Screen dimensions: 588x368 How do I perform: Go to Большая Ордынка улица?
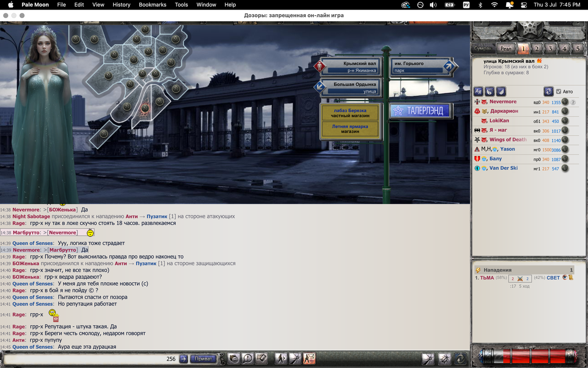348,87
